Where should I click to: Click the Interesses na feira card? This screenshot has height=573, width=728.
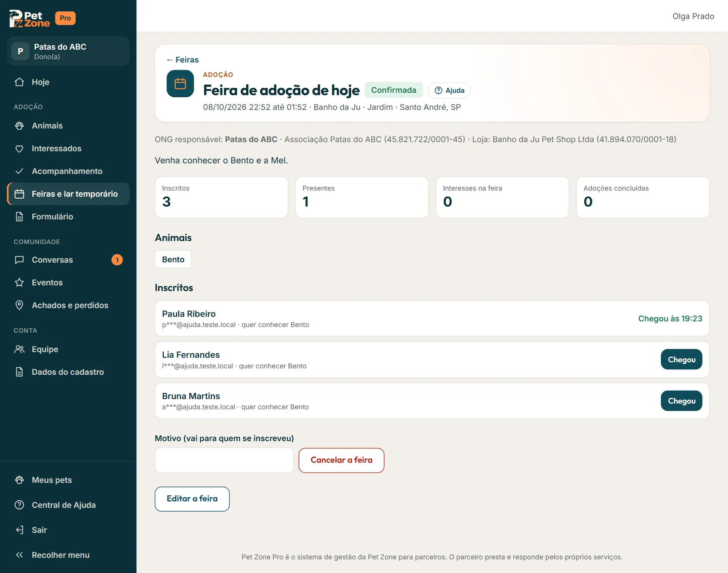point(502,197)
